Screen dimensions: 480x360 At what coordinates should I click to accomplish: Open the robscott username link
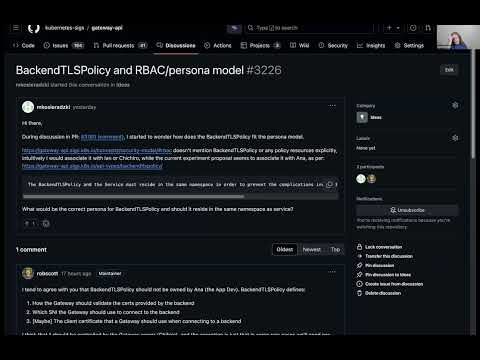pyautogui.click(x=47, y=273)
